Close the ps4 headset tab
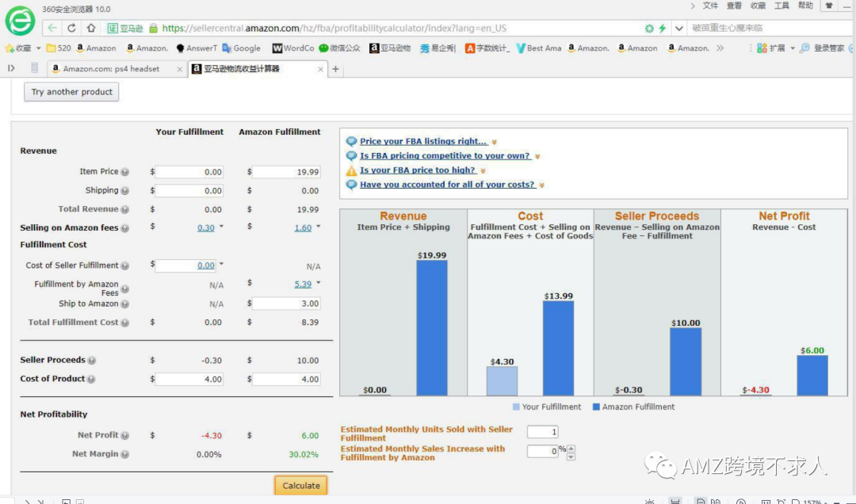The image size is (856, 504). point(180,70)
